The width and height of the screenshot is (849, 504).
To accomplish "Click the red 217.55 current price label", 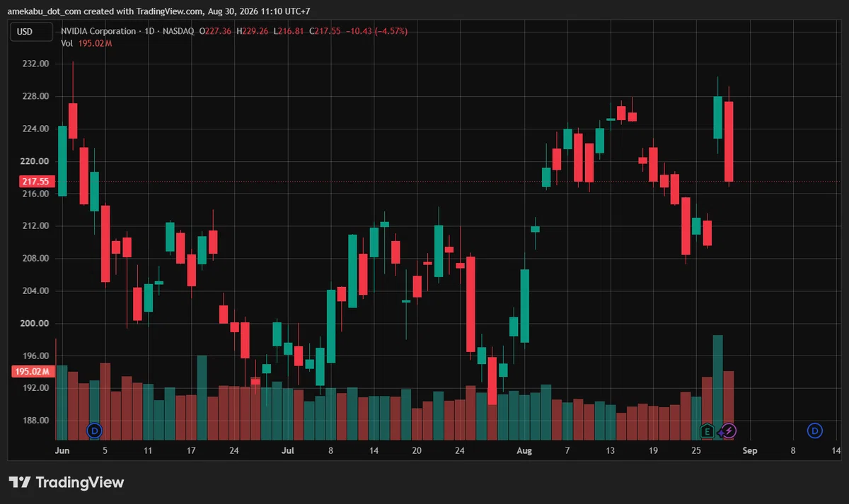I will (x=35, y=182).
